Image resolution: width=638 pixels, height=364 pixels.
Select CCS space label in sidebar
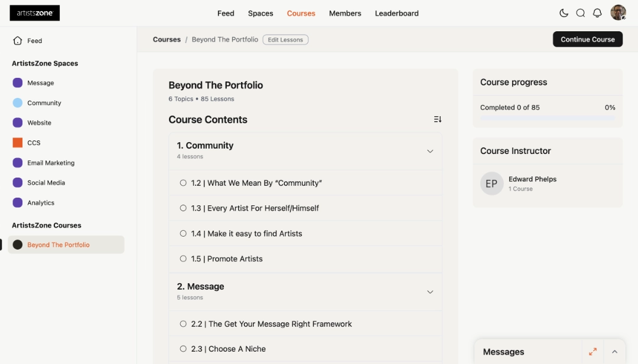[34, 143]
